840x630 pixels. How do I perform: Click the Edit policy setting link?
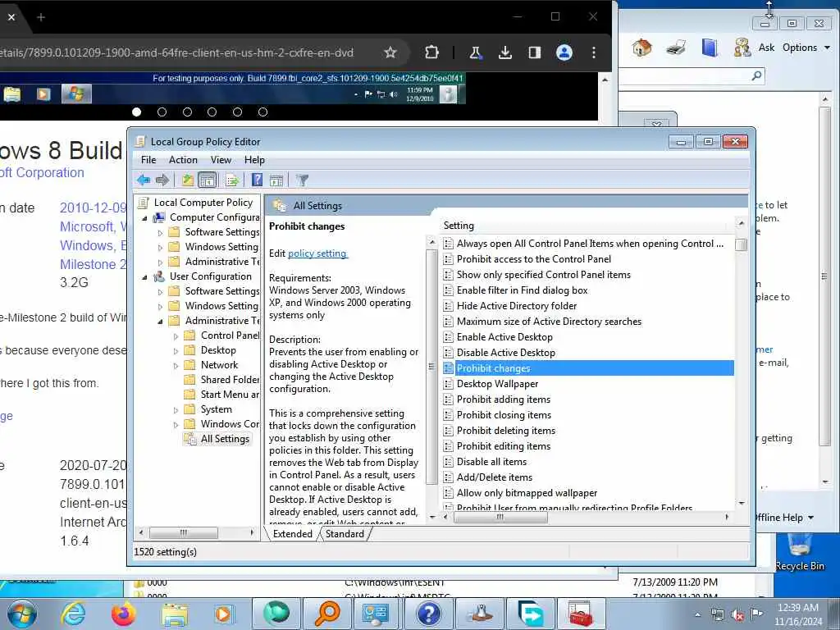(x=317, y=253)
